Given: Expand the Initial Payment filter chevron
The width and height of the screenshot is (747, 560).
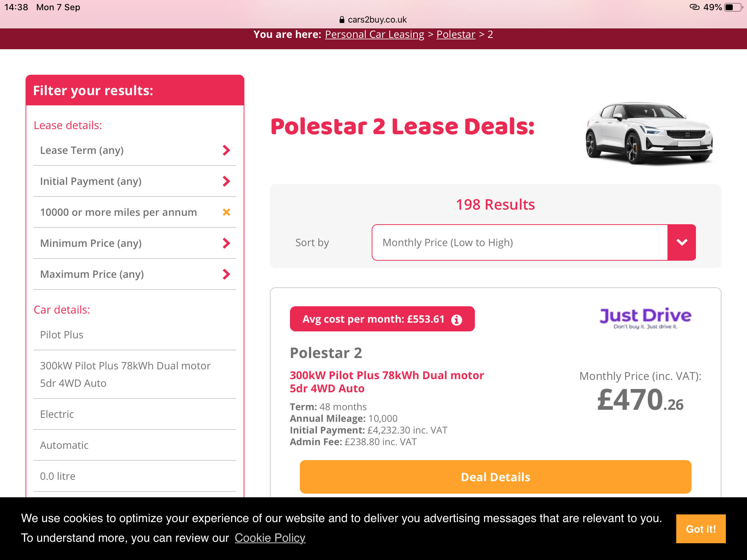Looking at the screenshot, I should tap(227, 181).
